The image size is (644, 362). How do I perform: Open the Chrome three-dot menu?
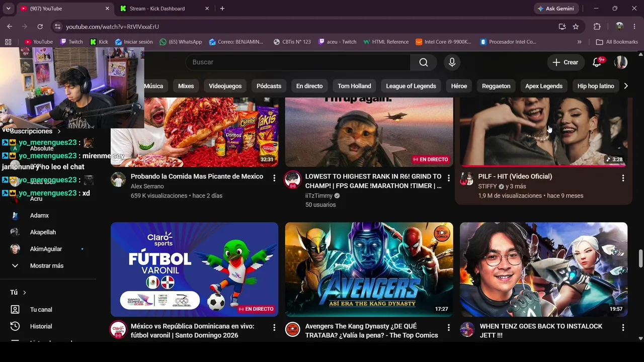tap(634, 27)
